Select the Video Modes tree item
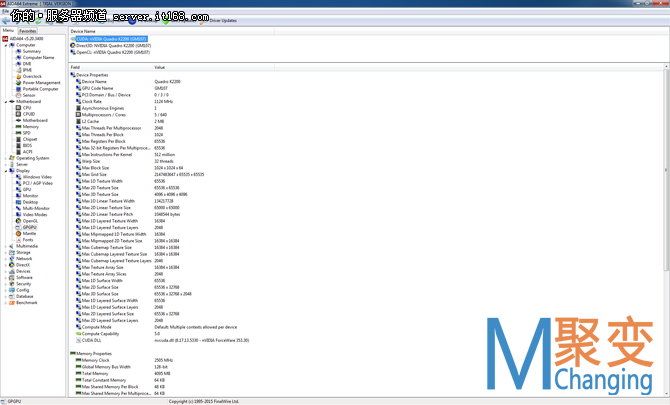 [x=35, y=214]
